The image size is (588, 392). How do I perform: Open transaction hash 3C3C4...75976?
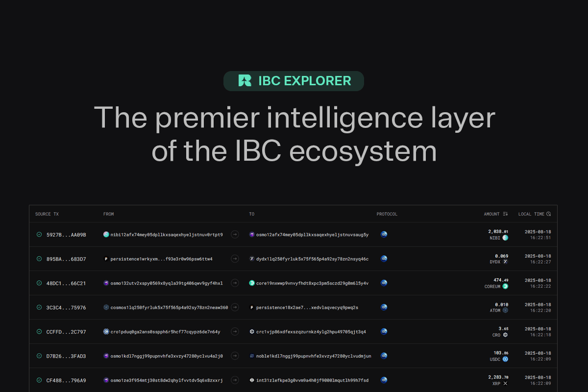tap(66, 307)
